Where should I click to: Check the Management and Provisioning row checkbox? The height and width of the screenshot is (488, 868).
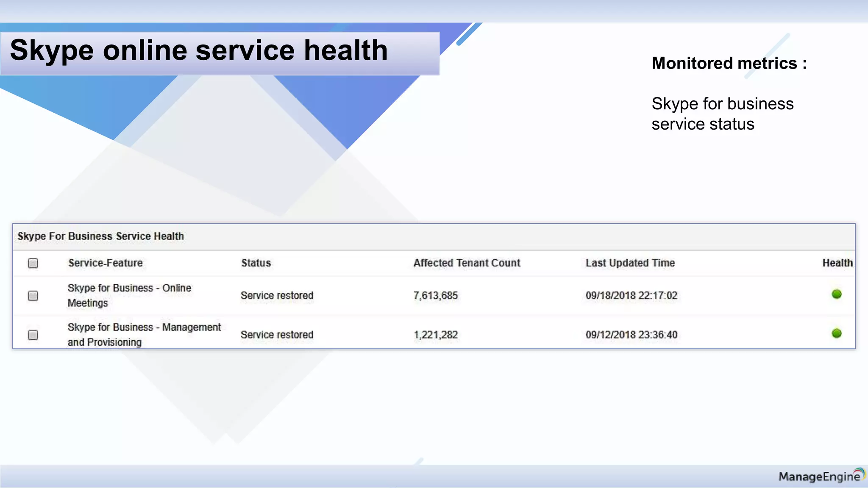(33, 335)
